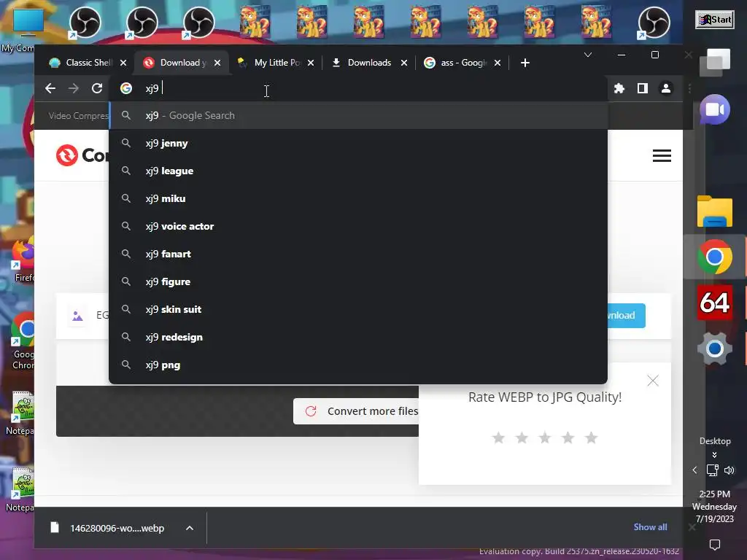Screen dimensions: 747x560
Task: Reload the current page
Action: coord(97,88)
